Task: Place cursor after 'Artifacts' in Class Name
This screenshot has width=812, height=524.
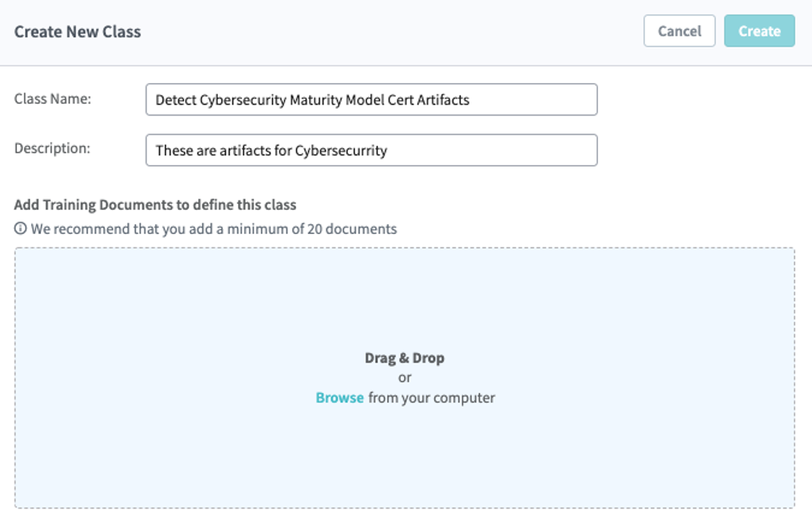Action: point(471,99)
